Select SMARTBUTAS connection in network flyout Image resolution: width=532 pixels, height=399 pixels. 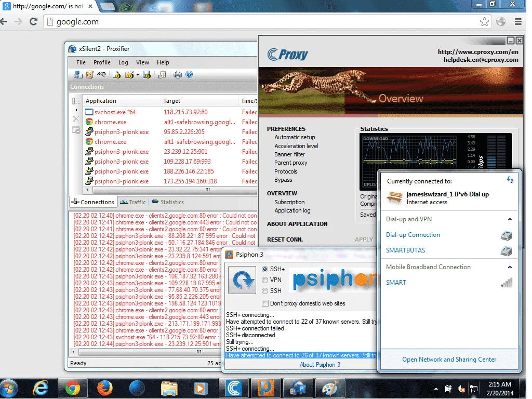(405, 250)
